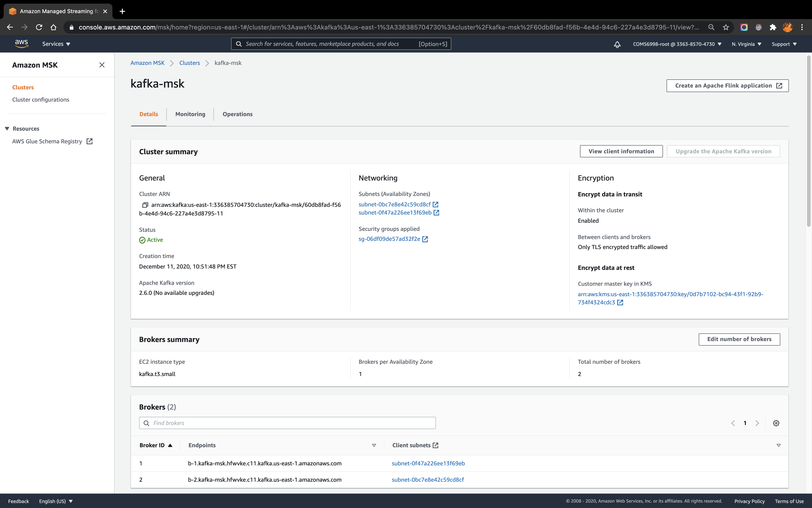Click in the Find brokers search field
This screenshot has height=508, width=812.
pos(288,423)
